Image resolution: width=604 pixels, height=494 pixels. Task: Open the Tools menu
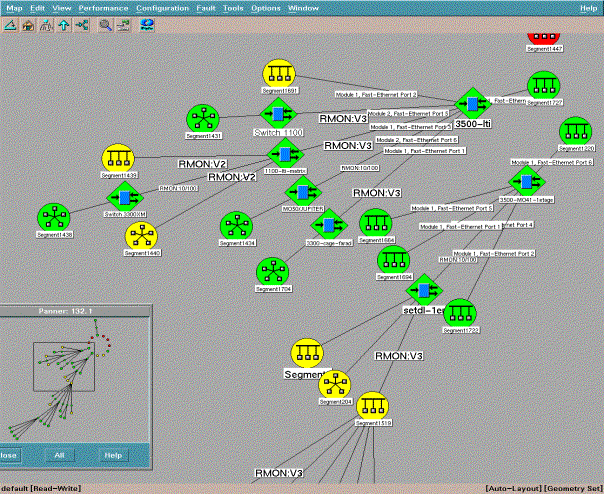point(233,8)
